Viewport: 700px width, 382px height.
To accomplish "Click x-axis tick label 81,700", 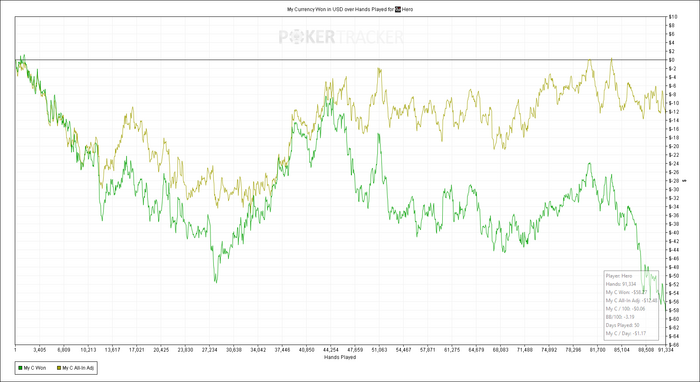I will (598, 350).
